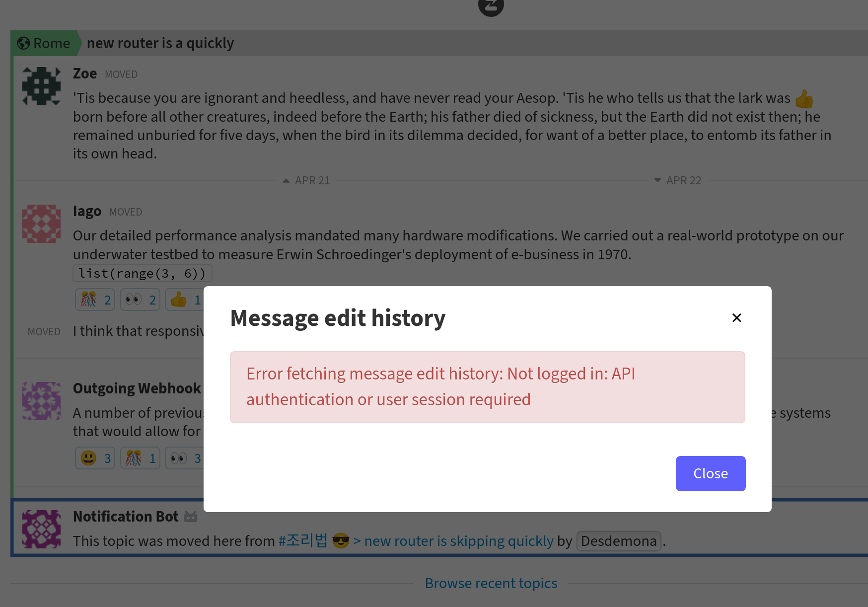Image resolution: width=868 pixels, height=607 pixels.
Task: Click the Desdemona user pill
Action: click(619, 541)
